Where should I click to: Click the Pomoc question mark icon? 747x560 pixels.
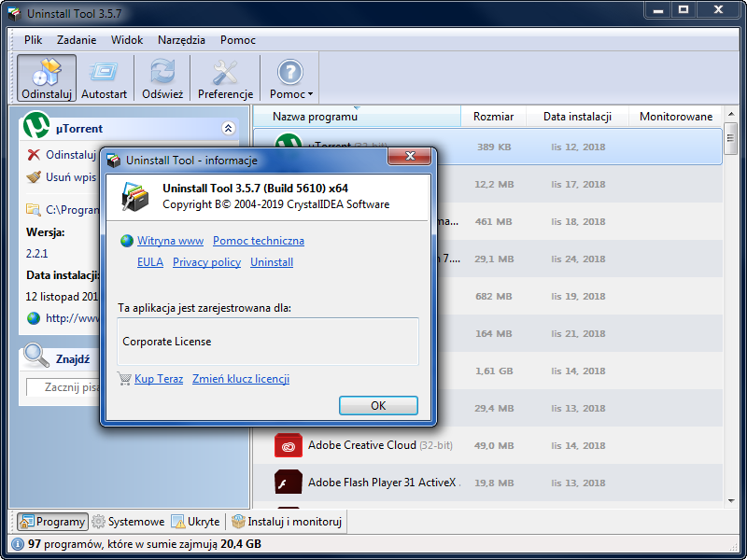290,73
